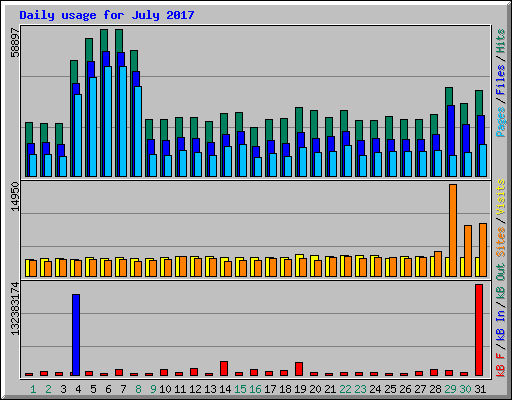Screen dimensions: 512x400
Task: Click day 31 on the x-axis
Action: coord(480,389)
